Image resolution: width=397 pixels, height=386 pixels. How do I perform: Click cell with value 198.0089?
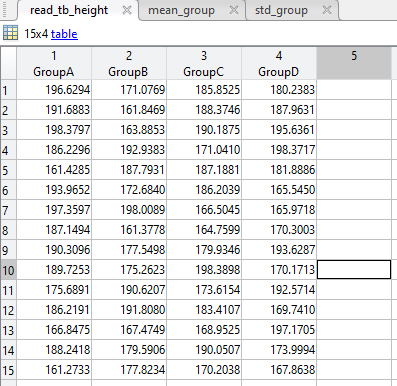tap(129, 210)
